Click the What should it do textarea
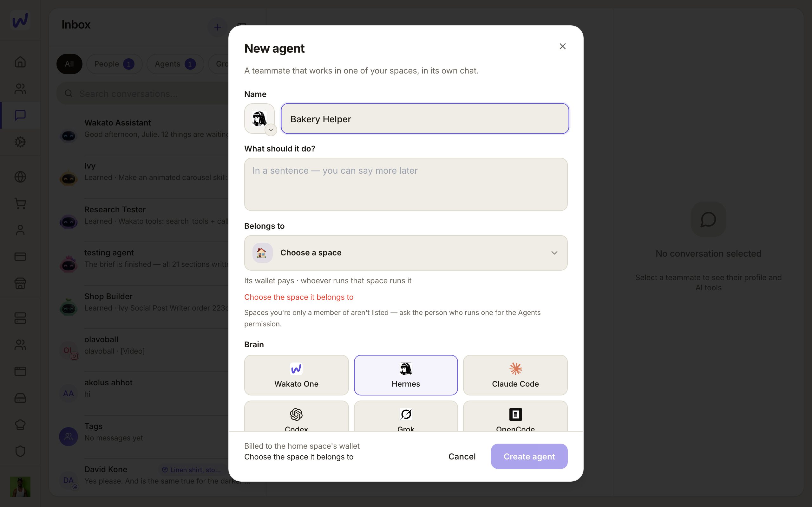 (406, 184)
